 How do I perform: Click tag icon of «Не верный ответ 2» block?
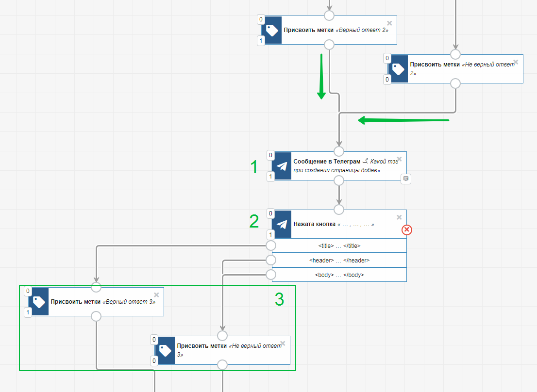pos(399,69)
